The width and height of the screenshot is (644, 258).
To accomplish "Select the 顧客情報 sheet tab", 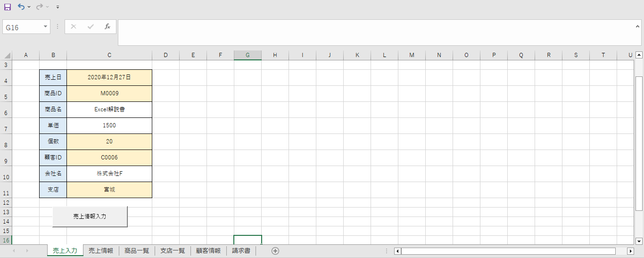I will (x=208, y=251).
